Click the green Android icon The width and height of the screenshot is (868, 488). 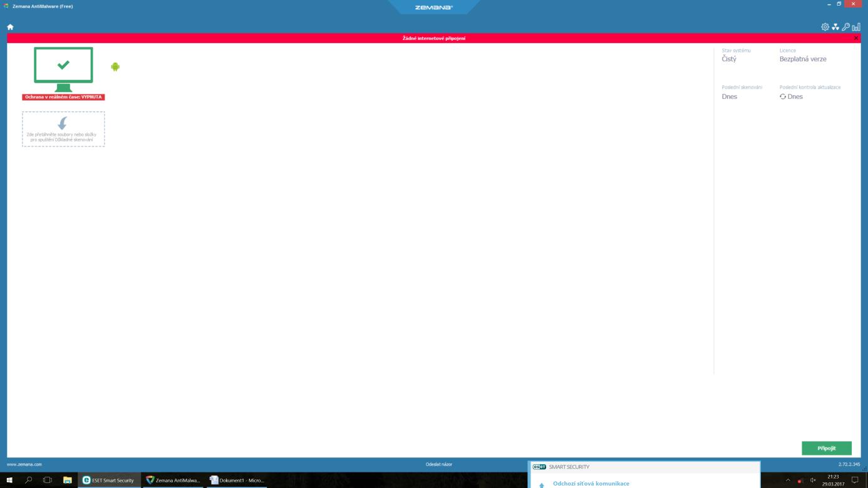[x=115, y=67]
